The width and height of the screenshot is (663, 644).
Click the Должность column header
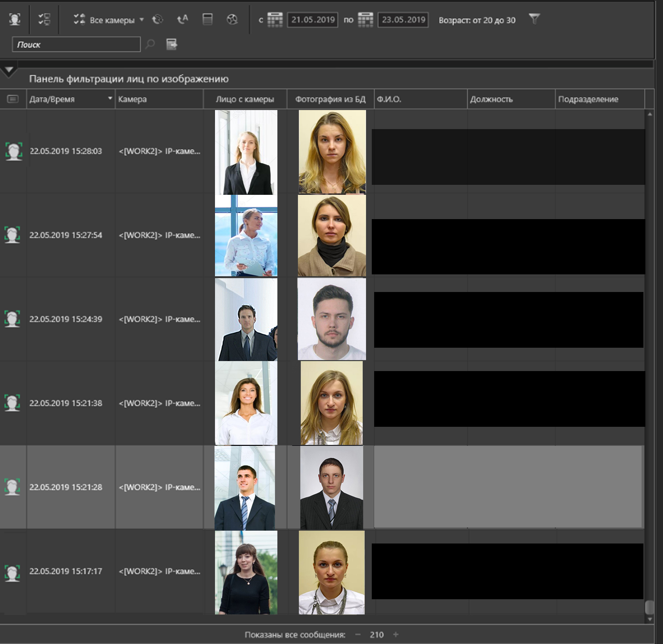coord(511,99)
